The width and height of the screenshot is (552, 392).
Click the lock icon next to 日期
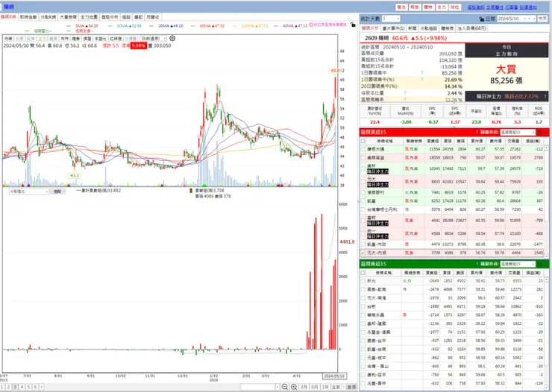[x=482, y=19]
